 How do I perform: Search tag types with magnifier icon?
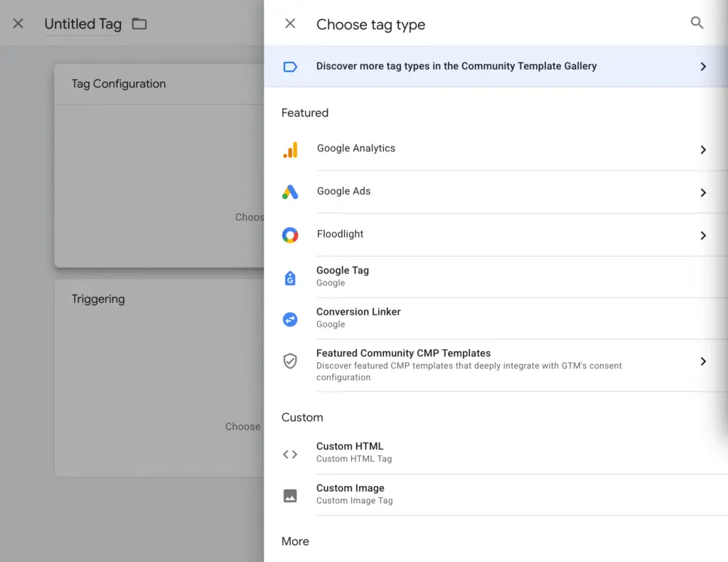pos(697,23)
